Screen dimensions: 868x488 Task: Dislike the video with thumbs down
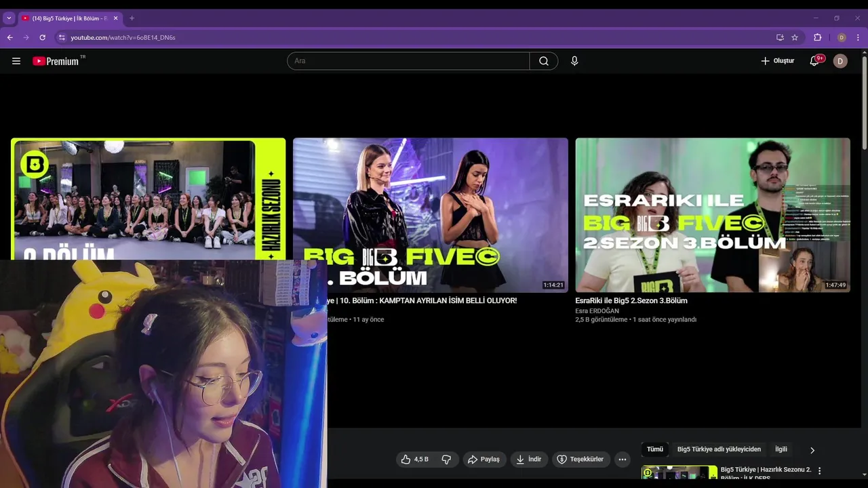pyautogui.click(x=446, y=460)
